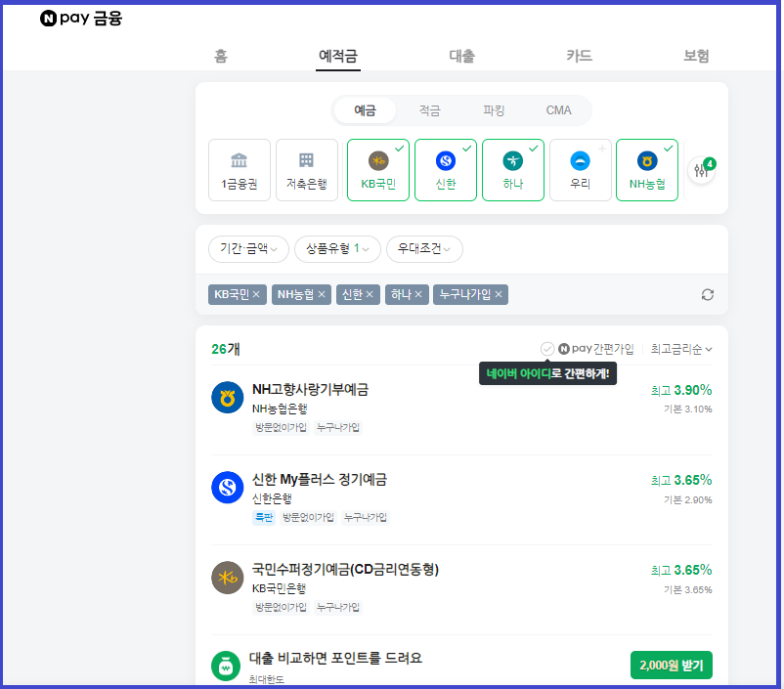Click the 26개 result count
The image size is (784, 689).
[x=226, y=349]
